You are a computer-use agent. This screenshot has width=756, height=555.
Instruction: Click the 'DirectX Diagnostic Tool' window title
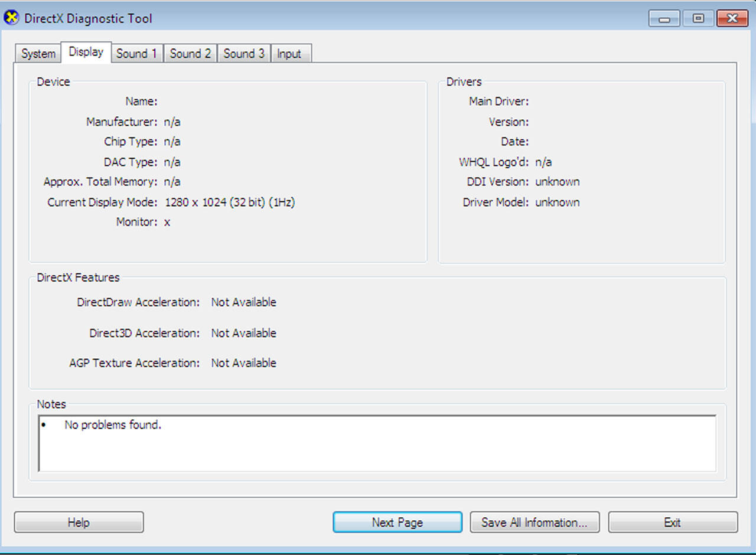pyautogui.click(x=88, y=18)
